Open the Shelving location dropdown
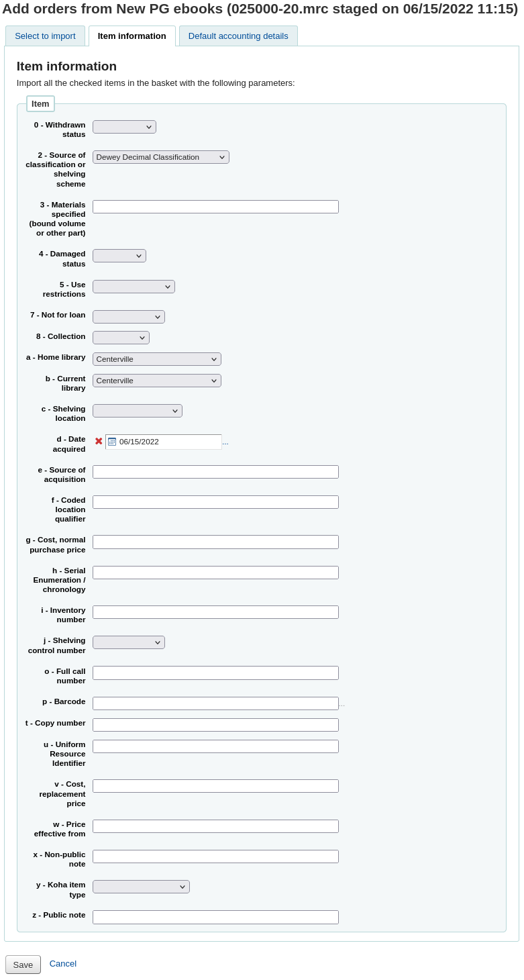Image resolution: width=524 pixels, height=980 pixels. click(137, 410)
